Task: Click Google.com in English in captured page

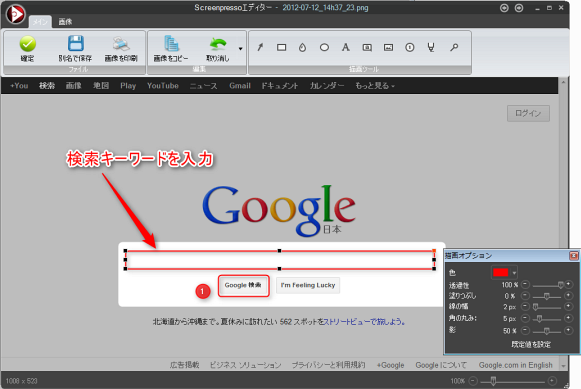Action: (x=515, y=365)
